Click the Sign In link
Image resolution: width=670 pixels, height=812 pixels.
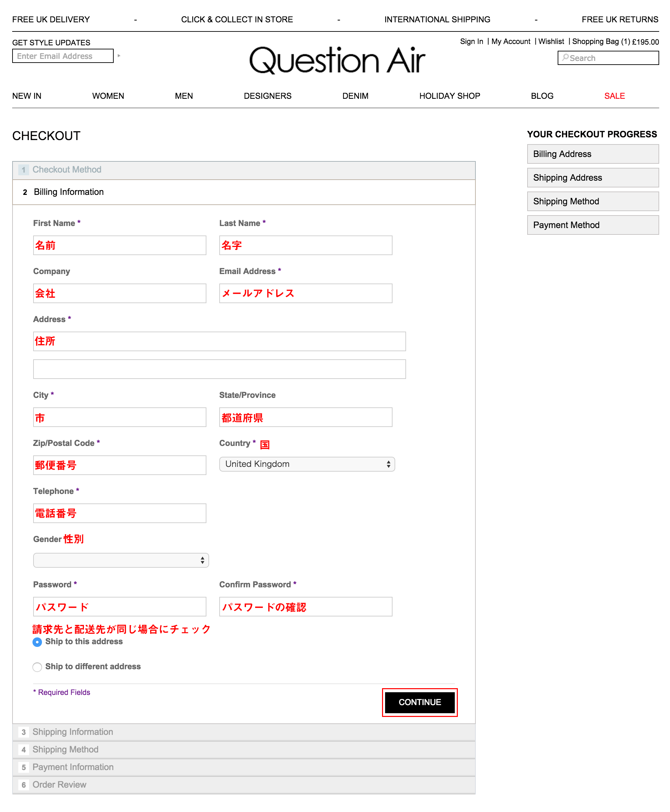pyautogui.click(x=471, y=41)
